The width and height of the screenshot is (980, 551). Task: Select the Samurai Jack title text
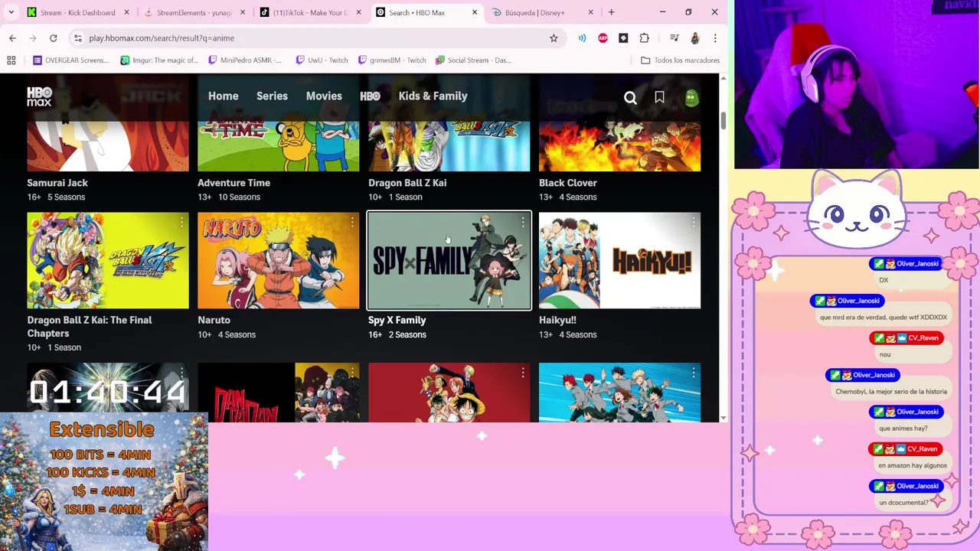click(x=57, y=183)
